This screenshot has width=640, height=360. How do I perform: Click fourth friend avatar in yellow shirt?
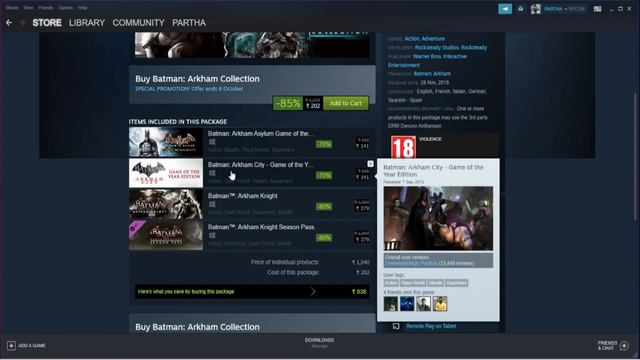440,304
